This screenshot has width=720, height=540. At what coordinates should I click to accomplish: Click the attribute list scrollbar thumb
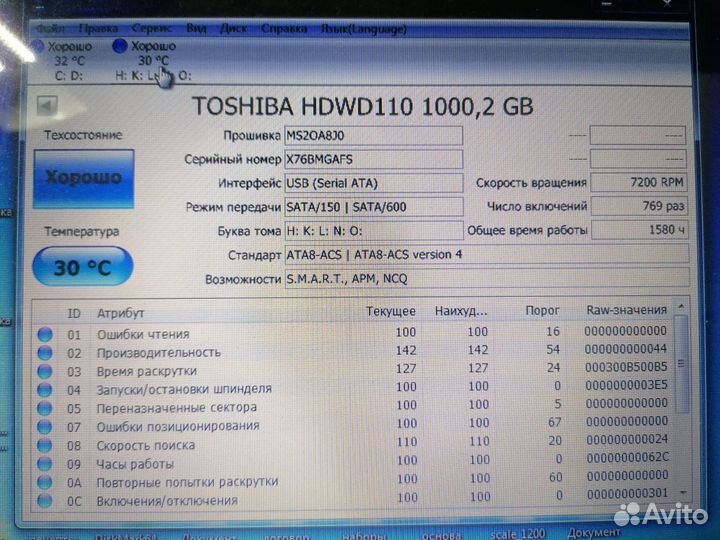tap(682, 364)
